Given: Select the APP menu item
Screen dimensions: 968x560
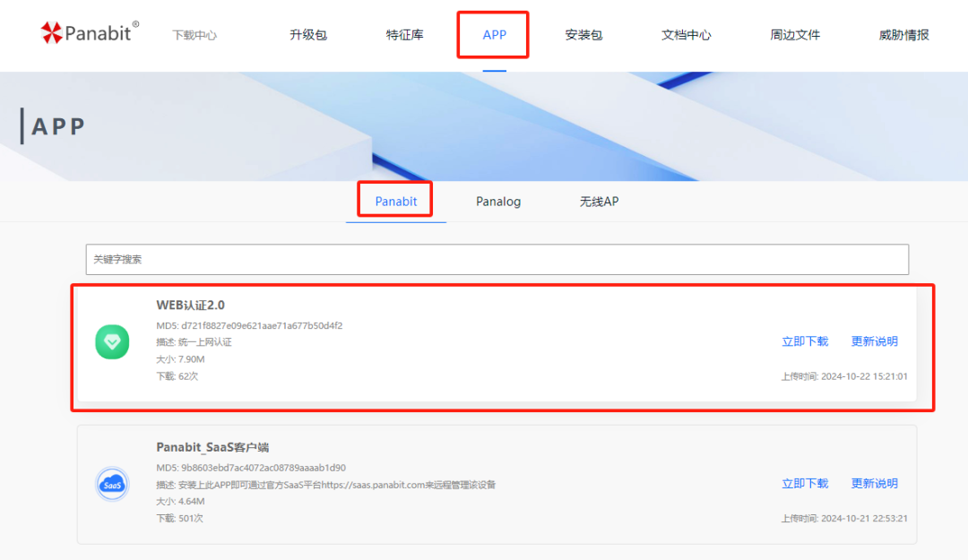Looking at the screenshot, I should [495, 35].
